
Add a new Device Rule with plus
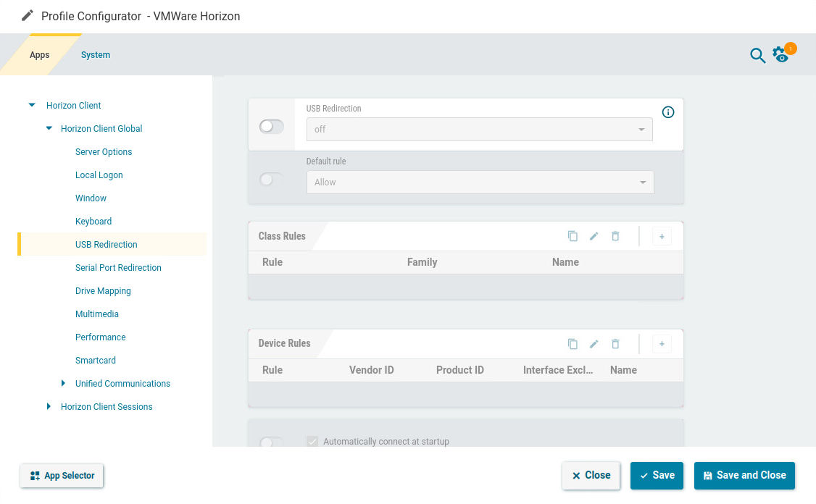point(662,344)
